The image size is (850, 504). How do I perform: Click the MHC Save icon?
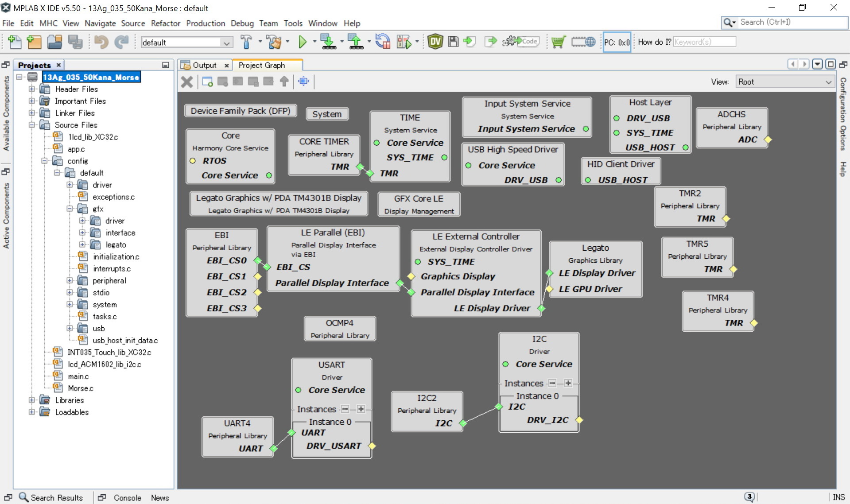[x=453, y=42]
